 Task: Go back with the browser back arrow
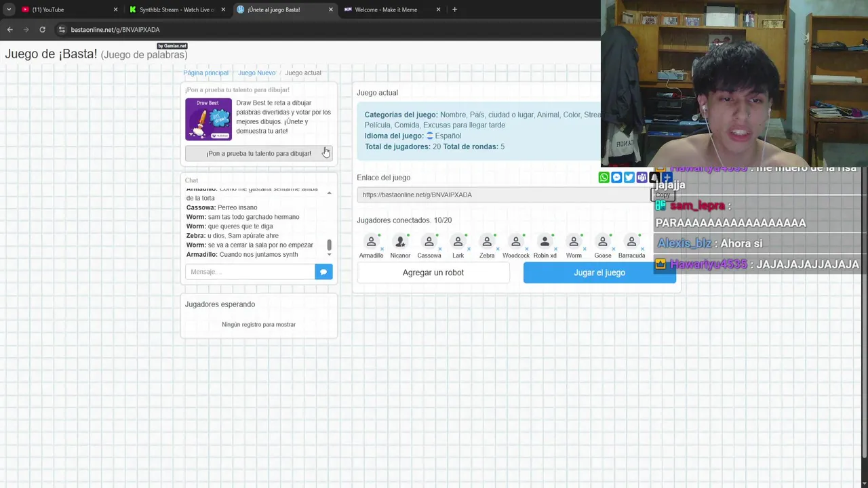click(9, 30)
